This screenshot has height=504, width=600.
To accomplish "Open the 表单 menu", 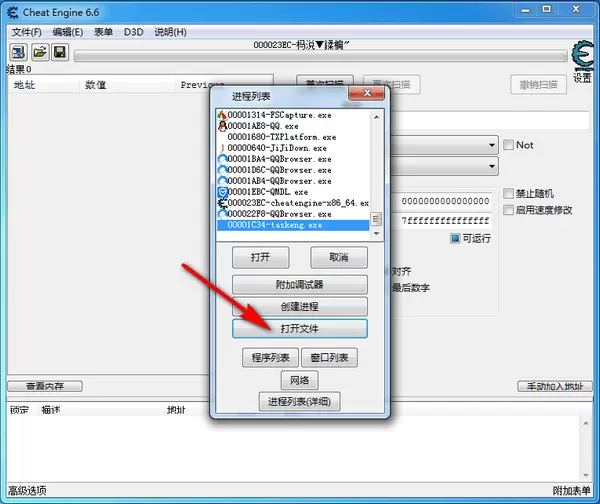I will 103,32.
